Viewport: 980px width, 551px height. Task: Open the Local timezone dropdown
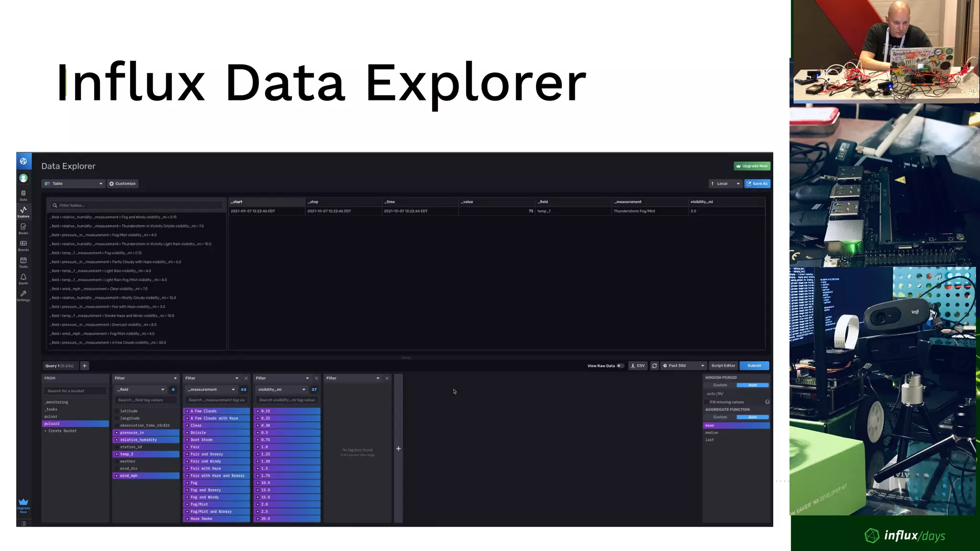point(725,184)
